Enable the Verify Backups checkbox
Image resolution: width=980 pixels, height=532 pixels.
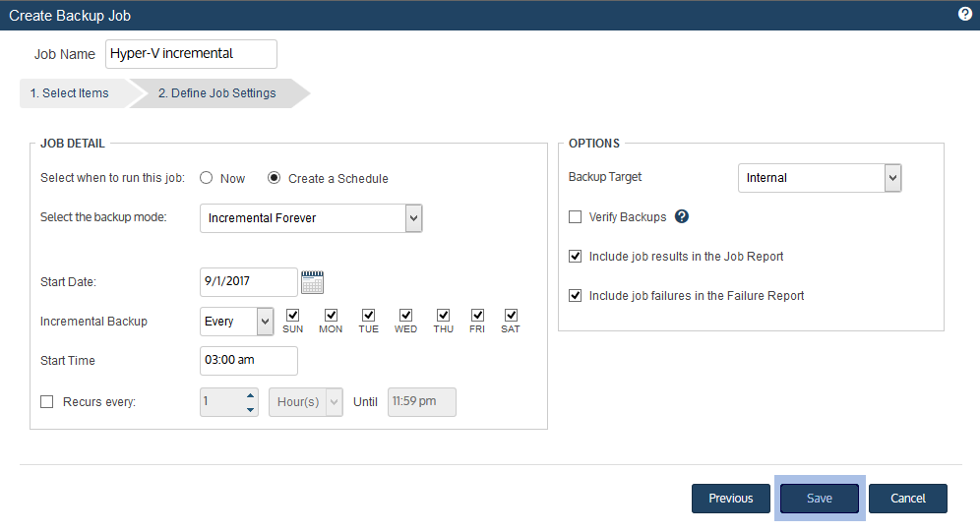[575, 217]
